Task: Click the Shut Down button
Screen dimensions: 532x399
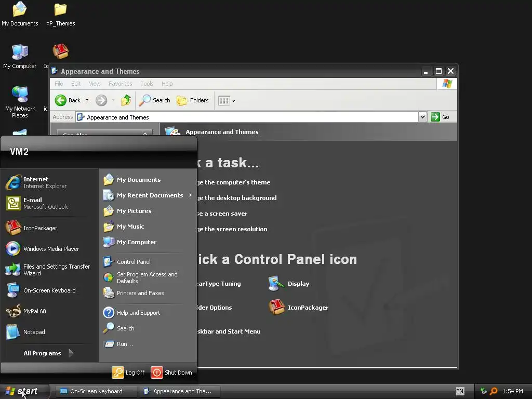Action: [171, 372]
